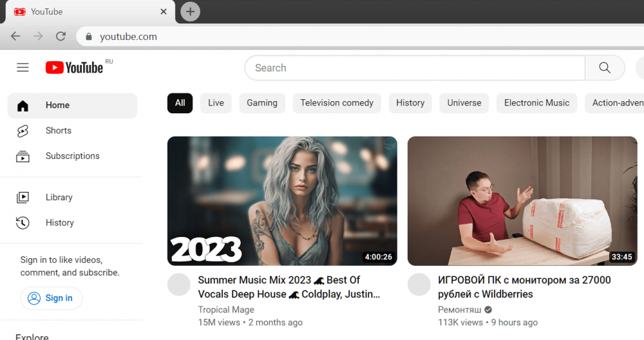This screenshot has height=340, width=644.
Task: Open the Summer Music Mix 2023 thumbnail
Action: coord(282,201)
